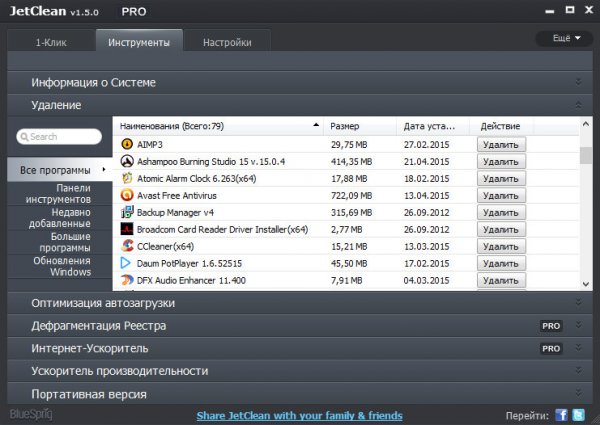Click Удалить for CCleaner(x64)

pos(501,246)
